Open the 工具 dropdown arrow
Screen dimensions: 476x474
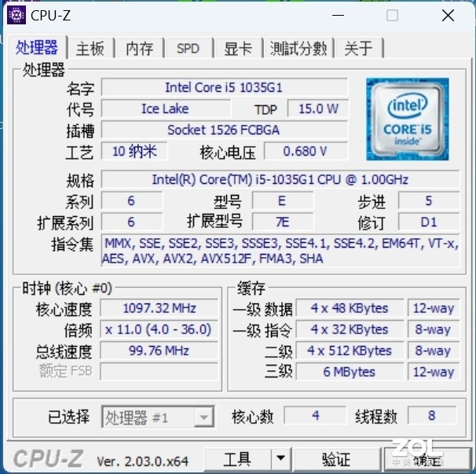pyautogui.click(x=280, y=458)
